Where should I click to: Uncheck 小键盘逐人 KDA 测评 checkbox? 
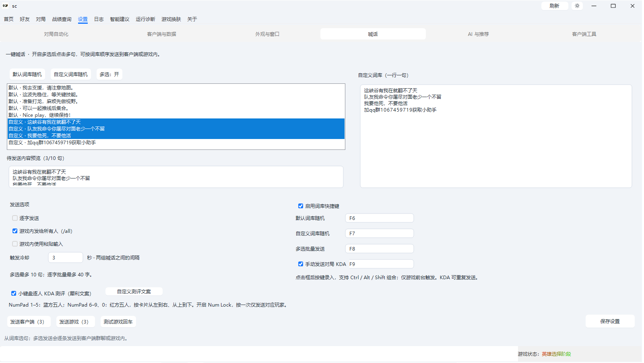click(x=14, y=293)
